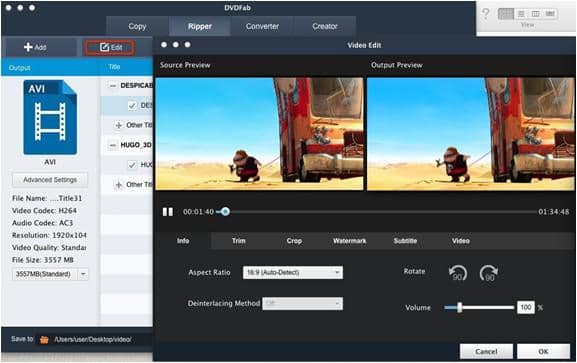Click the volume percentage input field
The width and height of the screenshot is (577, 363).
[x=525, y=307]
